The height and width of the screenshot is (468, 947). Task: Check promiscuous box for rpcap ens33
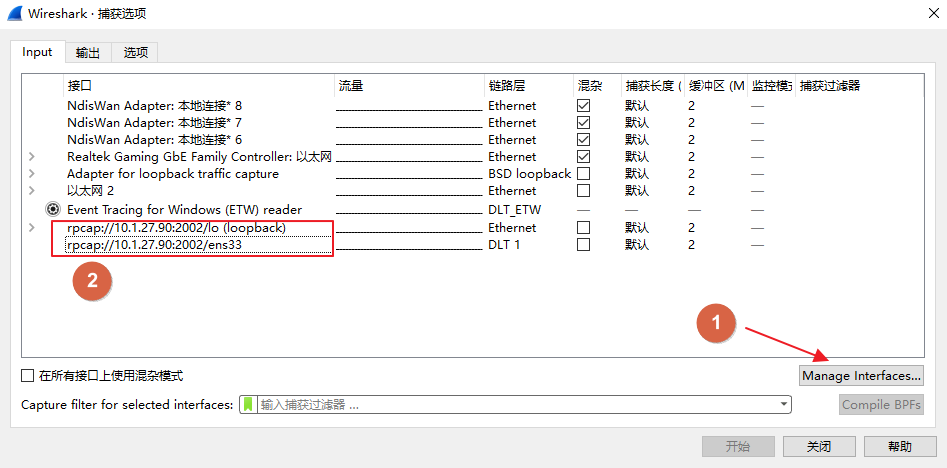point(583,245)
